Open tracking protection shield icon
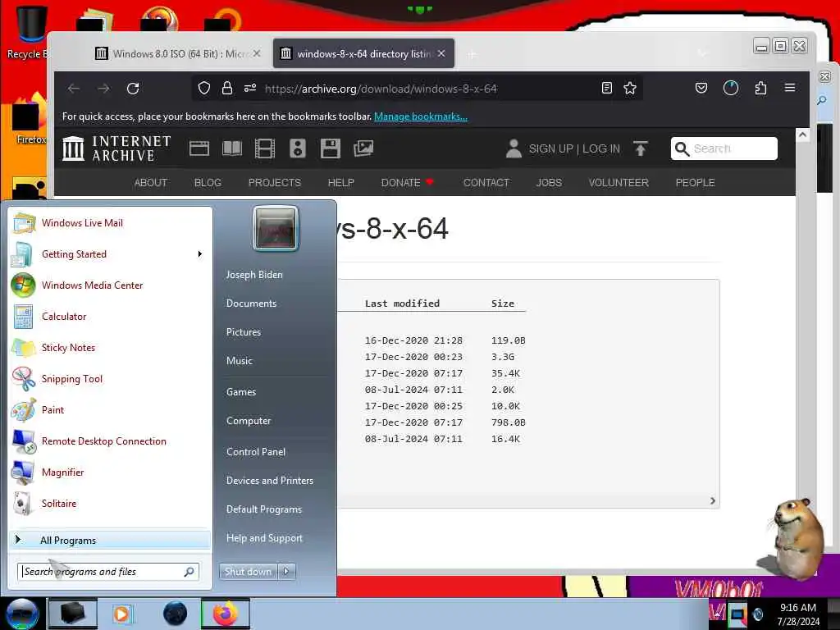The width and height of the screenshot is (840, 630). click(x=204, y=89)
